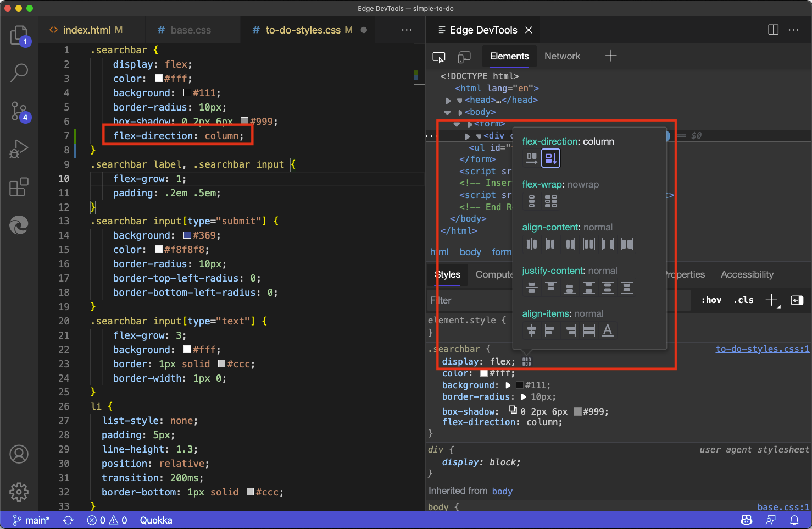Screen dimensions: 812x529
Task: Set align-items to baseline in the flexbox editor
Action: tap(608, 330)
